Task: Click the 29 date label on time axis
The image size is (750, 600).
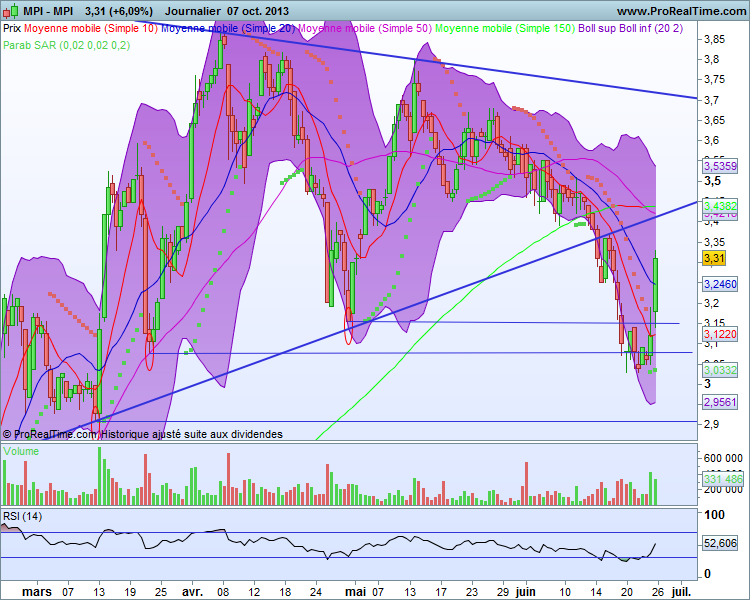Action: [x=503, y=592]
